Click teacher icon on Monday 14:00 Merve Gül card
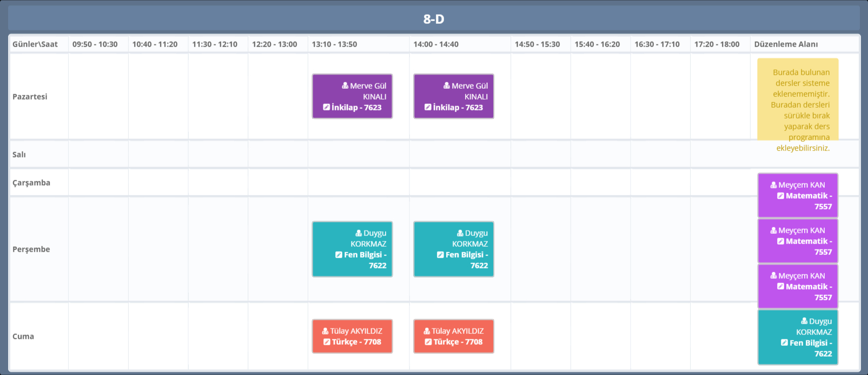 (447, 85)
